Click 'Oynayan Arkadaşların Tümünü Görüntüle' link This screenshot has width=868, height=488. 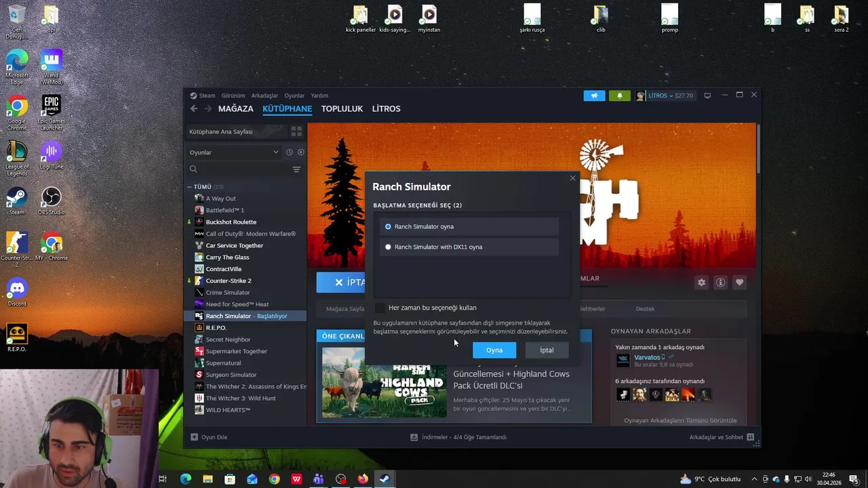[x=680, y=420]
